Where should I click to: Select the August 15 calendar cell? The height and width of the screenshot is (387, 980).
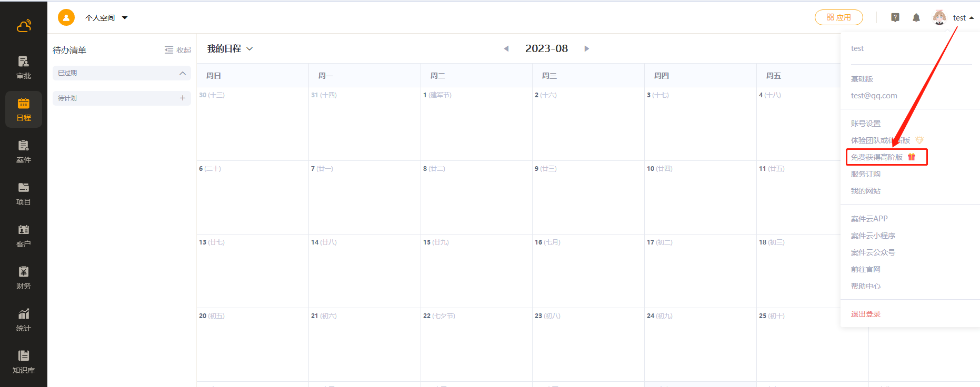476,271
